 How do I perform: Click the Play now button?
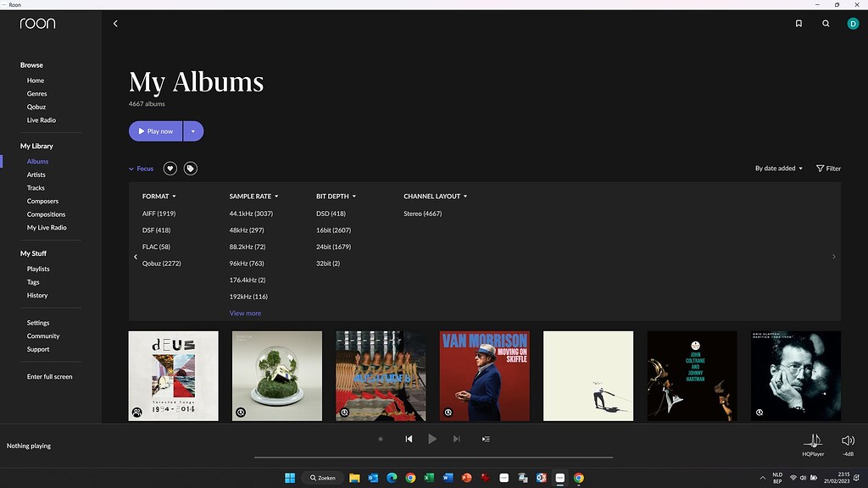tap(155, 130)
